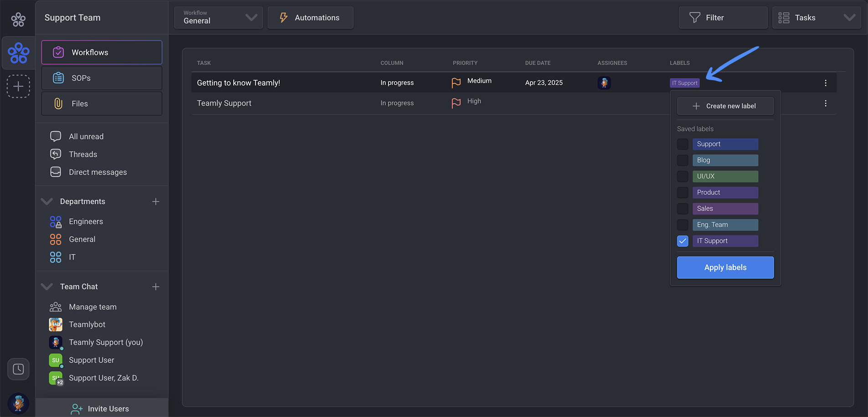Viewport: 868px width, 417px height.
Task: Open the Teamly Support task
Action: (224, 103)
